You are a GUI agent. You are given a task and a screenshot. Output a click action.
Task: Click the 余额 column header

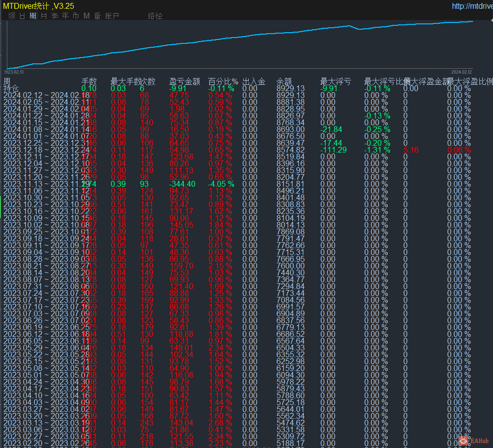tap(284, 81)
